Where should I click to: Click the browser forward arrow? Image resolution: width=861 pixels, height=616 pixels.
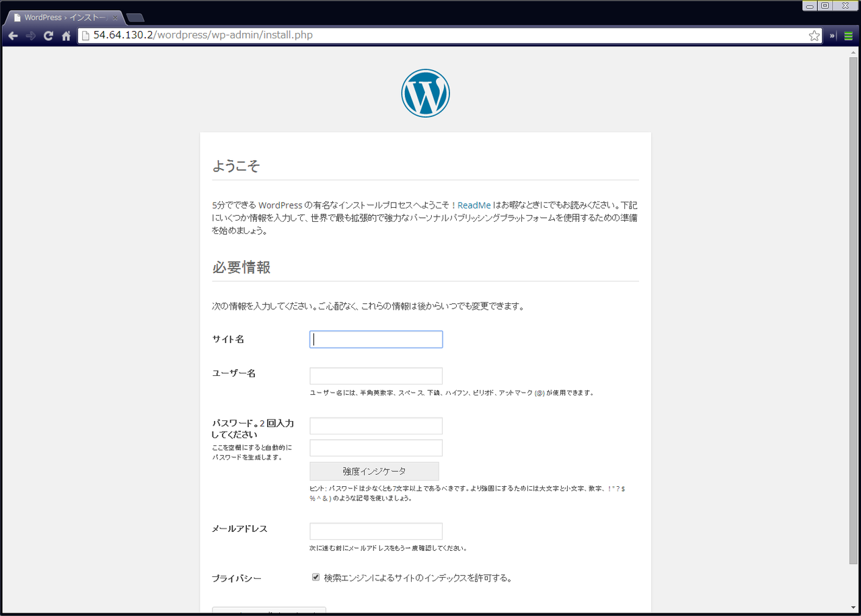(x=30, y=36)
